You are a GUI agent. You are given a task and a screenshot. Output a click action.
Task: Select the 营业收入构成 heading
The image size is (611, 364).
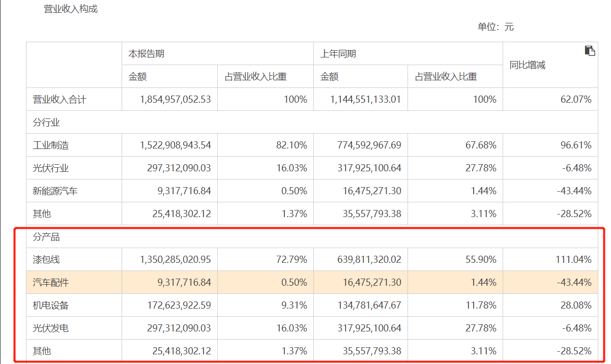pos(70,9)
